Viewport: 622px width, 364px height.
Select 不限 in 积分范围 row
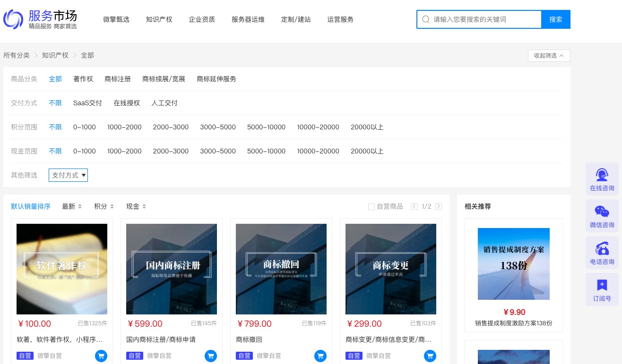coord(55,127)
